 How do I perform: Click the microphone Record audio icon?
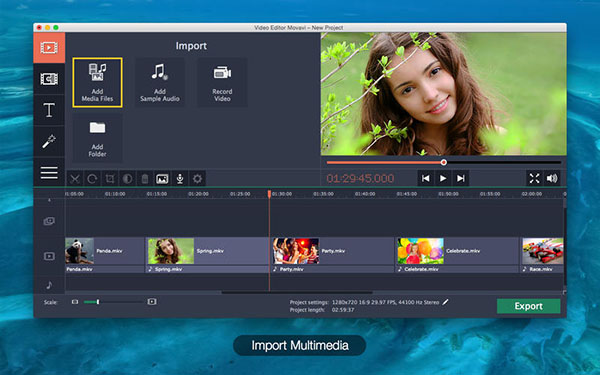pos(180,179)
